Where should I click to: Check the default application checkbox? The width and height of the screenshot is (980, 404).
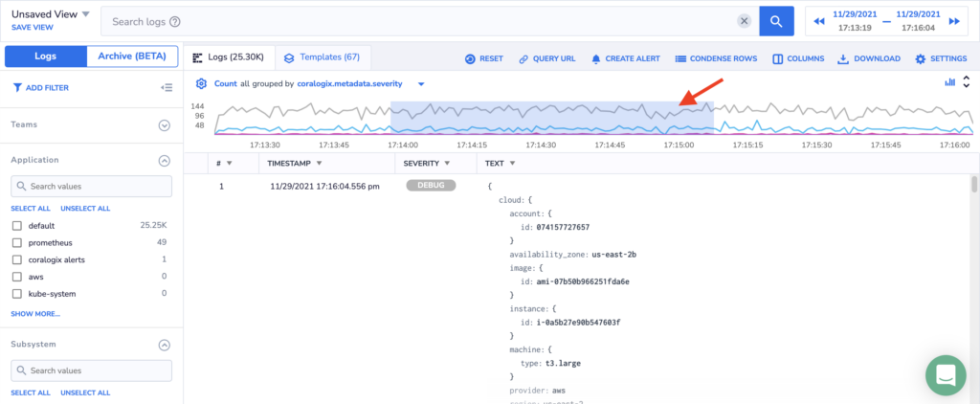tap(17, 226)
